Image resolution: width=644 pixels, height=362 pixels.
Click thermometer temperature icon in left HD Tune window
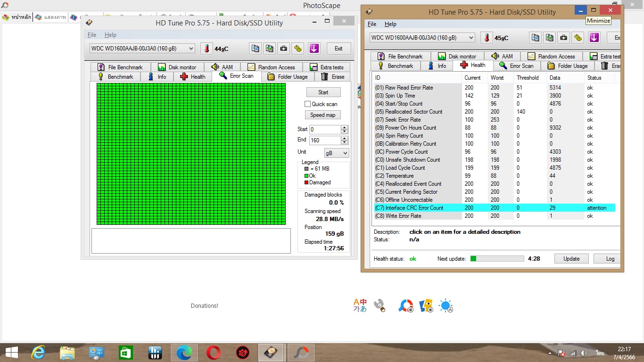206,49
